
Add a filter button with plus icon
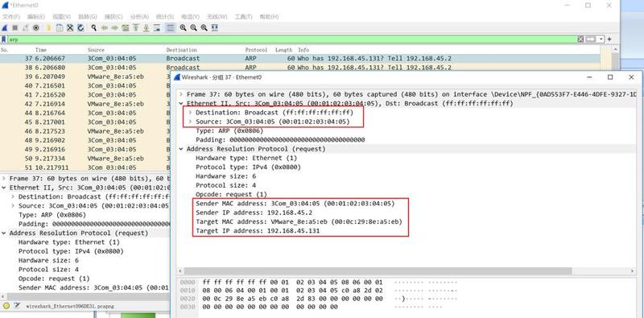point(609,39)
